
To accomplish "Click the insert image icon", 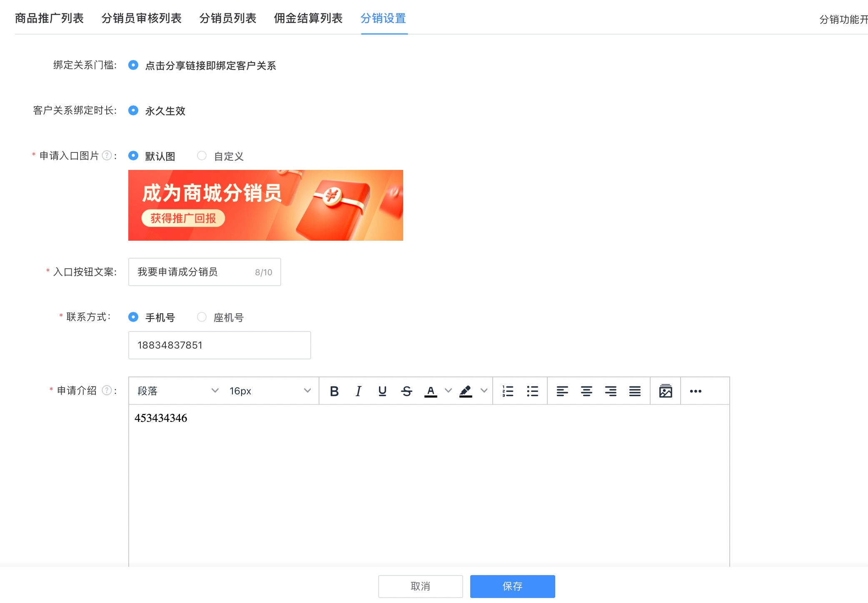I will click(x=666, y=391).
